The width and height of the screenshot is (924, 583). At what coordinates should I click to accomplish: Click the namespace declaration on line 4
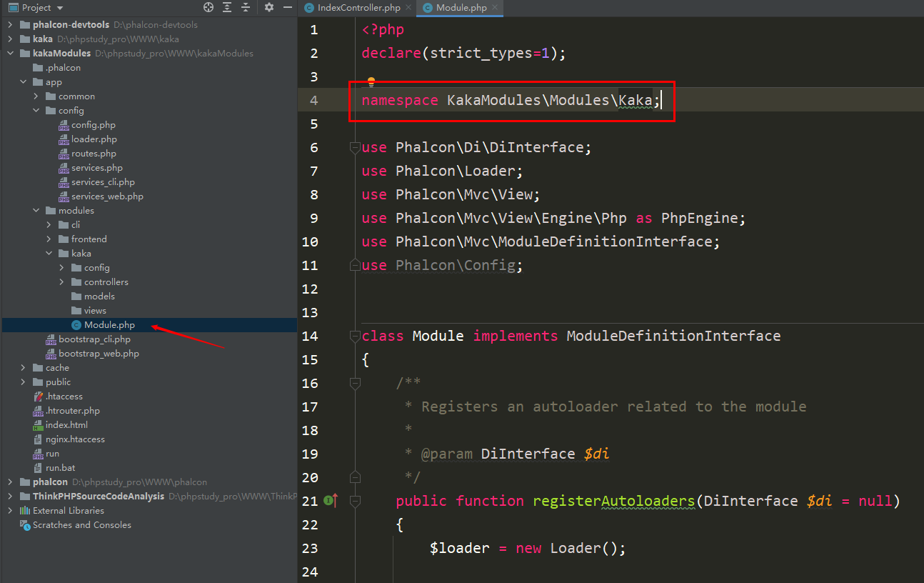coord(511,100)
